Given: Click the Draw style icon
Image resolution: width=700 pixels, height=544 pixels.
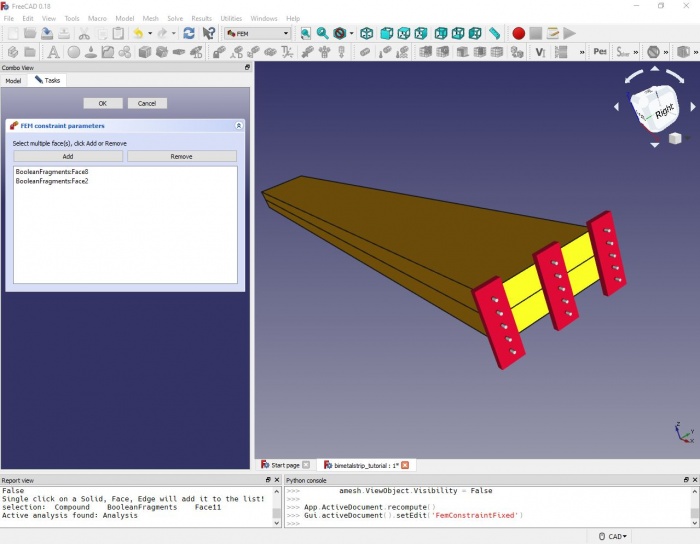Looking at the screenshot, I should point(340,33).
